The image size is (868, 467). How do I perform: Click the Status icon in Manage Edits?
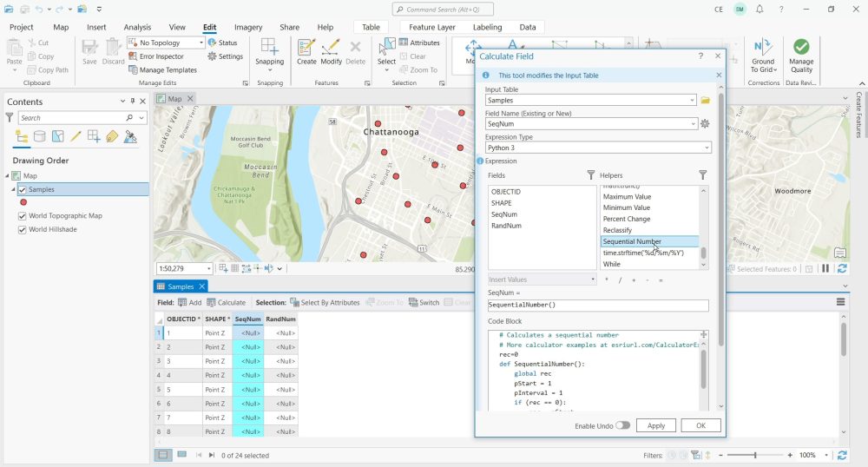(212, 43)
